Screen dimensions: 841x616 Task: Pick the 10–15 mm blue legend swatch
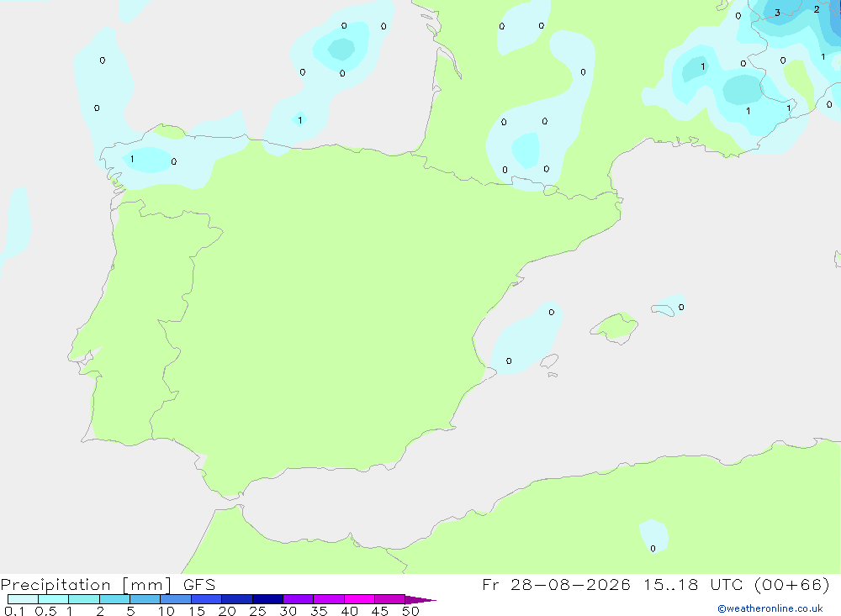[x=176, y=599]
